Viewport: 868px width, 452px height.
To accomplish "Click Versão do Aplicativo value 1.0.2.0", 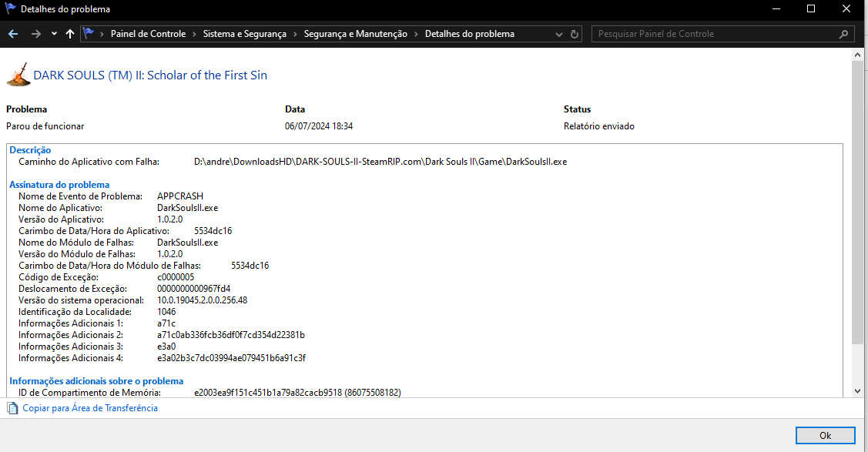I will (170, 219).
